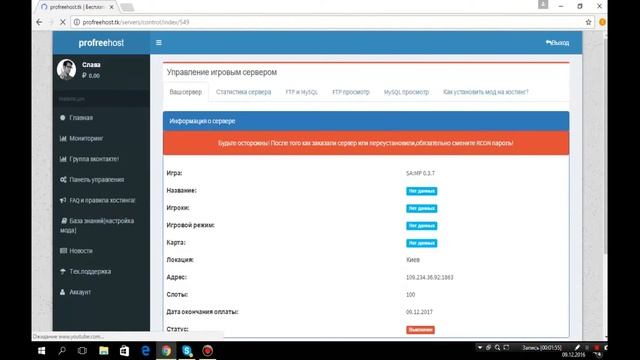
Task: Click the База знаний book icon
Action: [x=64, y=221]
